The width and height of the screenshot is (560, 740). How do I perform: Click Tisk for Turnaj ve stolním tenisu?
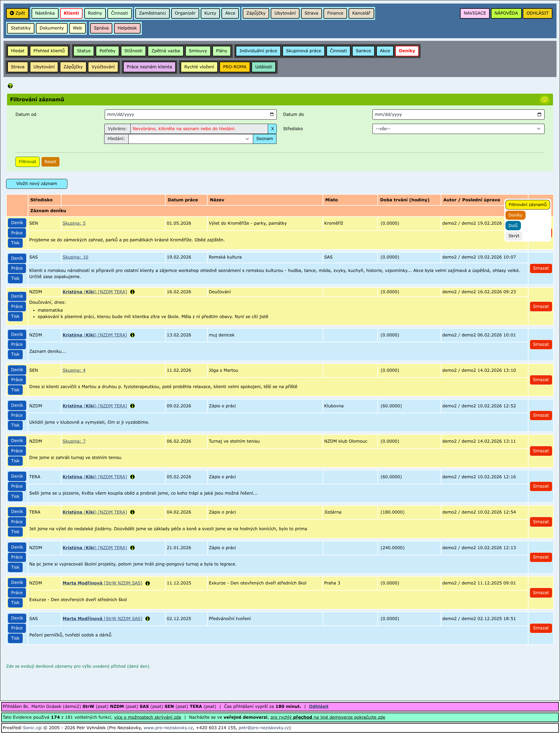(x=15, y=461)
